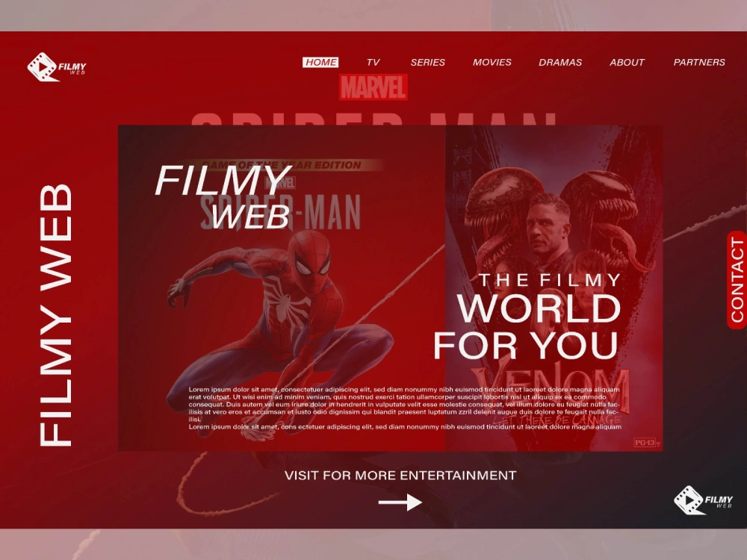Open the TV menu item
Viewport: 747px width, 560px height.
373,63
